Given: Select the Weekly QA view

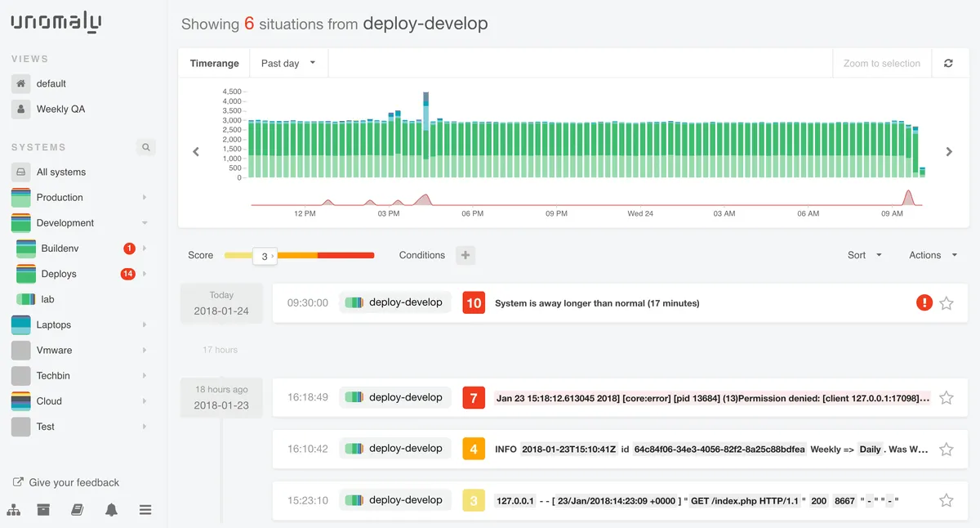Looking at the screenshot, I should click(x=60, y=109).
